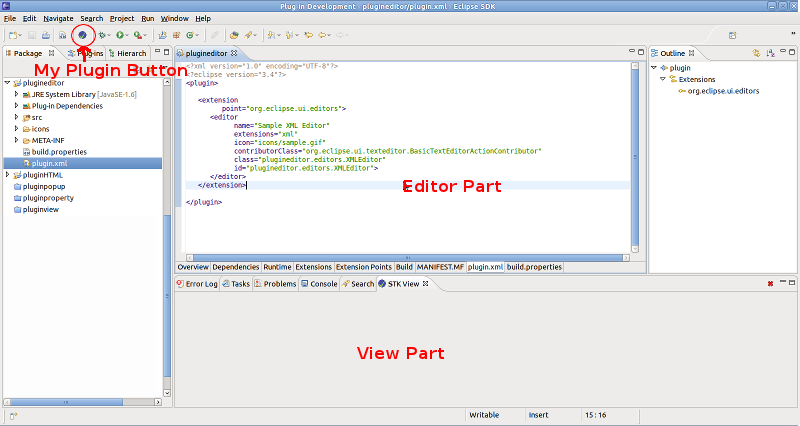Click the red remove icon in STK View
The width and height of the screenshot is (800, 426).
(x=770, y=284)
